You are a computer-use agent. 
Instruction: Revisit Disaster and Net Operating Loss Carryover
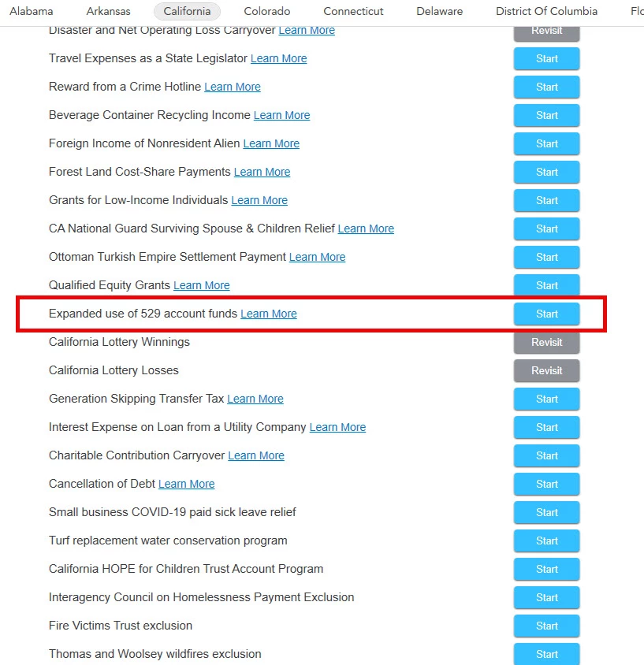click(x=546, y=32)
